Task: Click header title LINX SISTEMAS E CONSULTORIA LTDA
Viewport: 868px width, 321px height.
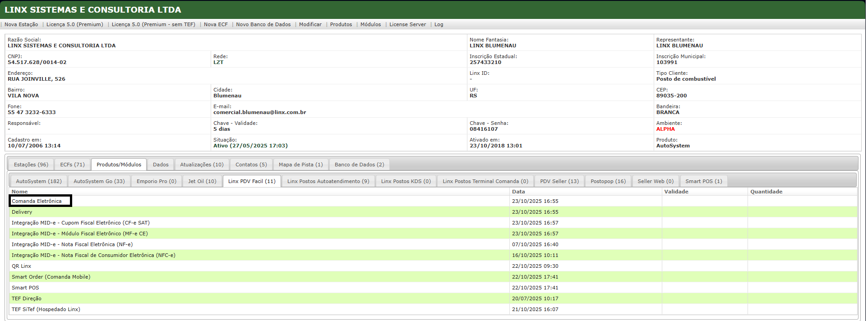Action: click(93, 9)
